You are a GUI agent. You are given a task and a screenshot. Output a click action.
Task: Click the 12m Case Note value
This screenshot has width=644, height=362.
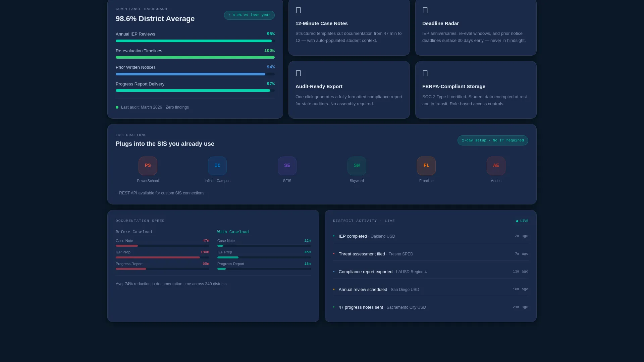pyautogui.click(x=307, y=241)
